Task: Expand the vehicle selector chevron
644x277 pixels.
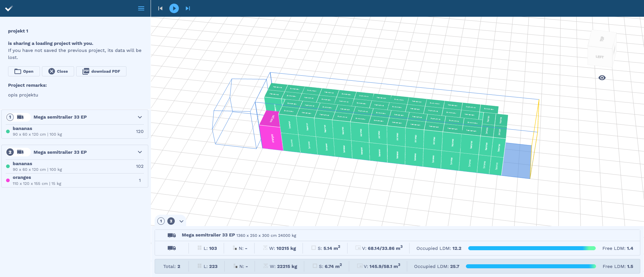Action: pyautogui.click(x=181, y=221)
